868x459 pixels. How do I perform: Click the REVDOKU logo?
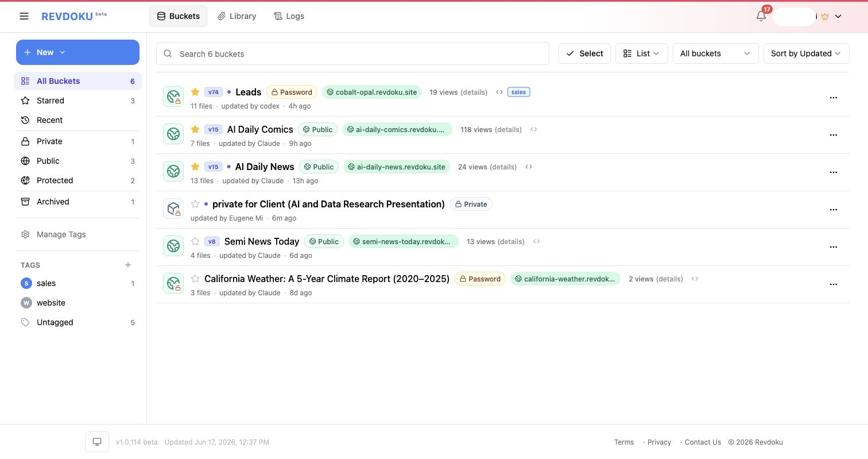[67, 16]
